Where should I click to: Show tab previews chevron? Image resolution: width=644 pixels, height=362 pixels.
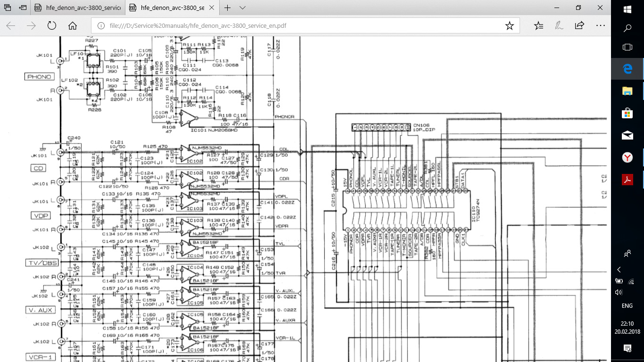[242, 8]
